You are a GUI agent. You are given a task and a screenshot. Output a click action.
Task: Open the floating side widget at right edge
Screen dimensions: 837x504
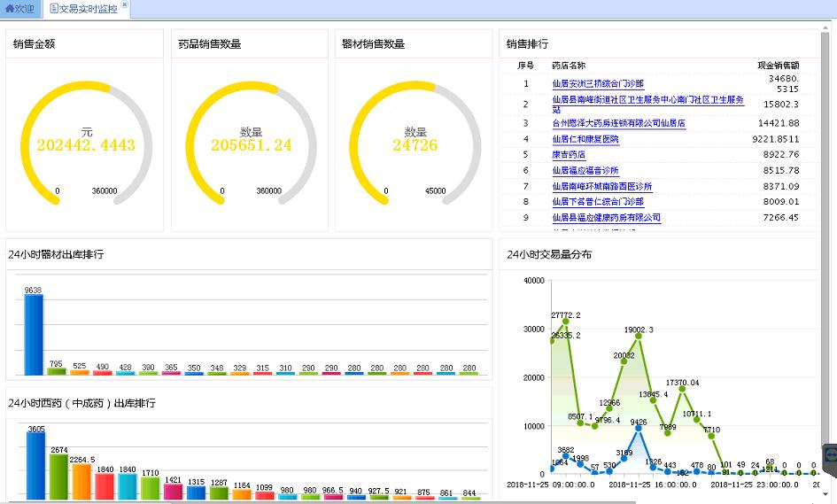coord(831,459)
